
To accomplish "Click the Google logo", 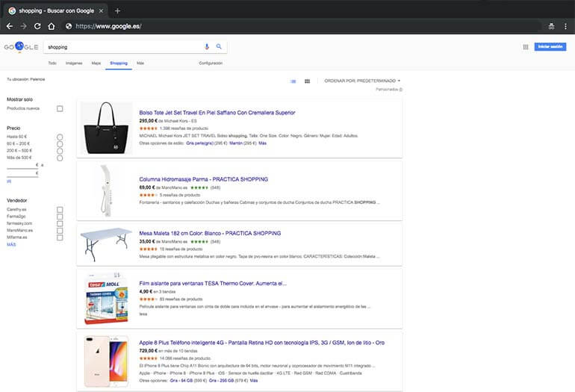I will (x=21, y=47).
